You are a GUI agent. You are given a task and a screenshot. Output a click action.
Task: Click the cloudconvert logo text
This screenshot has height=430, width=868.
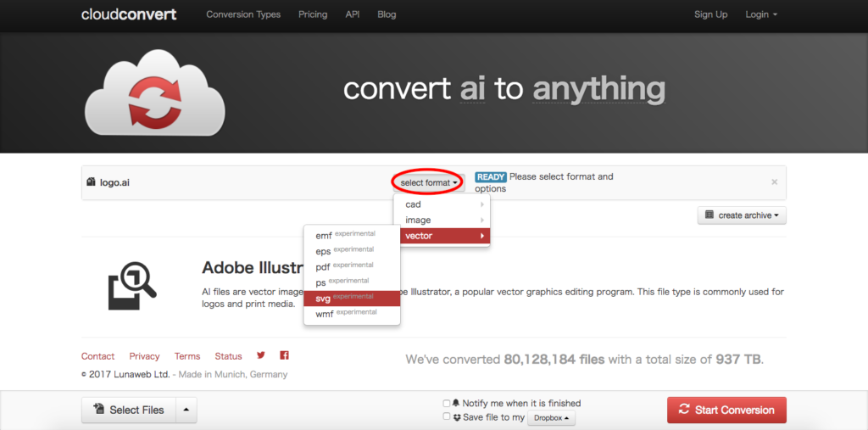(129, 14)
